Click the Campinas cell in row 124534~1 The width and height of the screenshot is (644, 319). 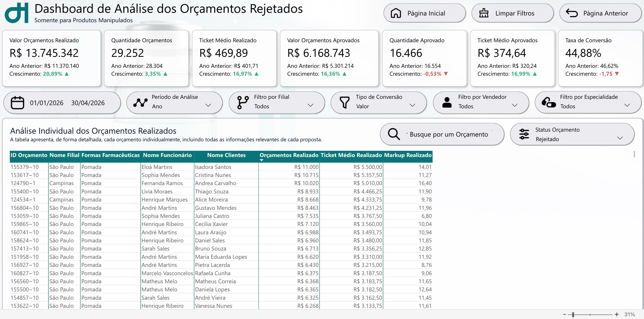tap(61, 200)
